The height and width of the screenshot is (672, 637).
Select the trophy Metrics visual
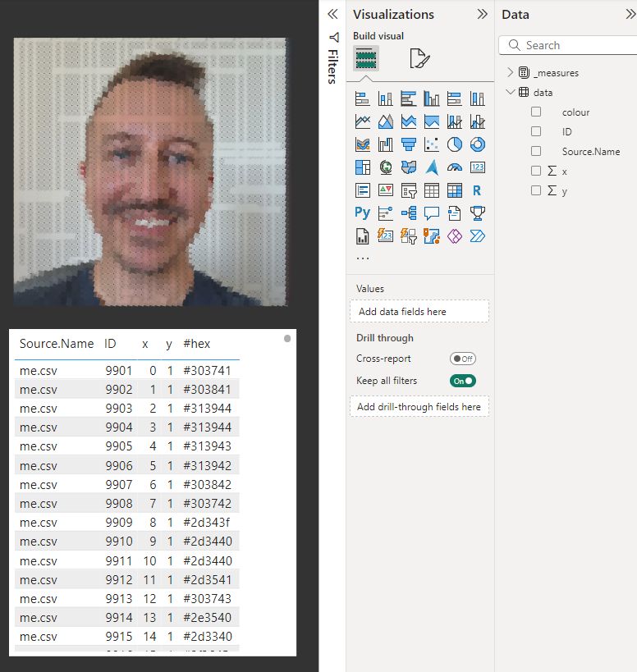click(478, 213)
